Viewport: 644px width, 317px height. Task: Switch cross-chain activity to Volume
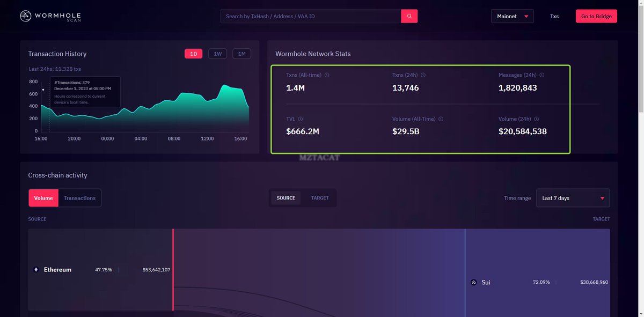point(43,198)
